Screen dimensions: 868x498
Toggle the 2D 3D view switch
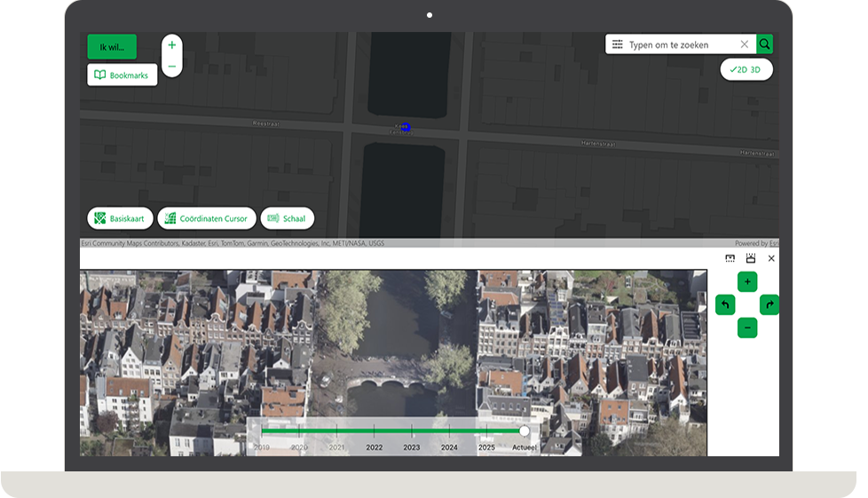click(x=746, y=70)
